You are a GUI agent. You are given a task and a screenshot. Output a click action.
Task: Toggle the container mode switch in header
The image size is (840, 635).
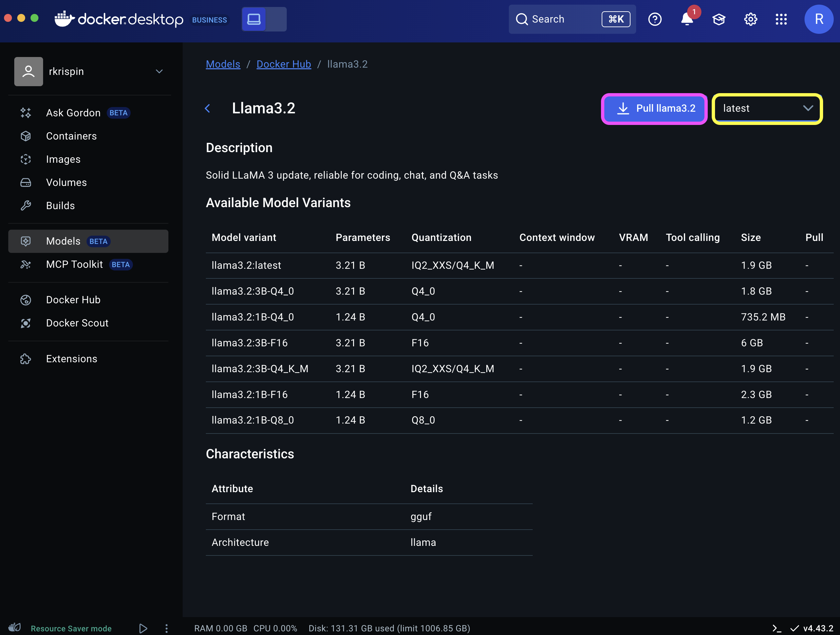(x=264, y=19)
